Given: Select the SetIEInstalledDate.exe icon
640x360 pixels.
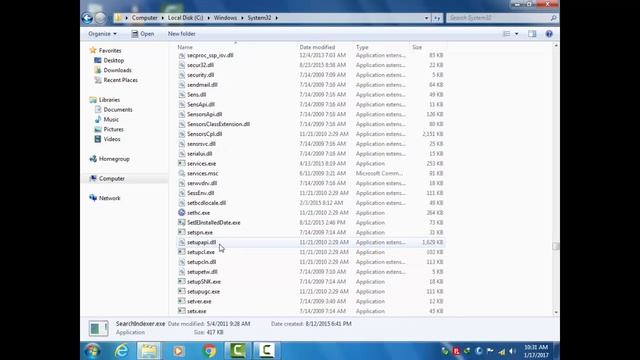Looking at the screenshot, I should tap(182, 222).
